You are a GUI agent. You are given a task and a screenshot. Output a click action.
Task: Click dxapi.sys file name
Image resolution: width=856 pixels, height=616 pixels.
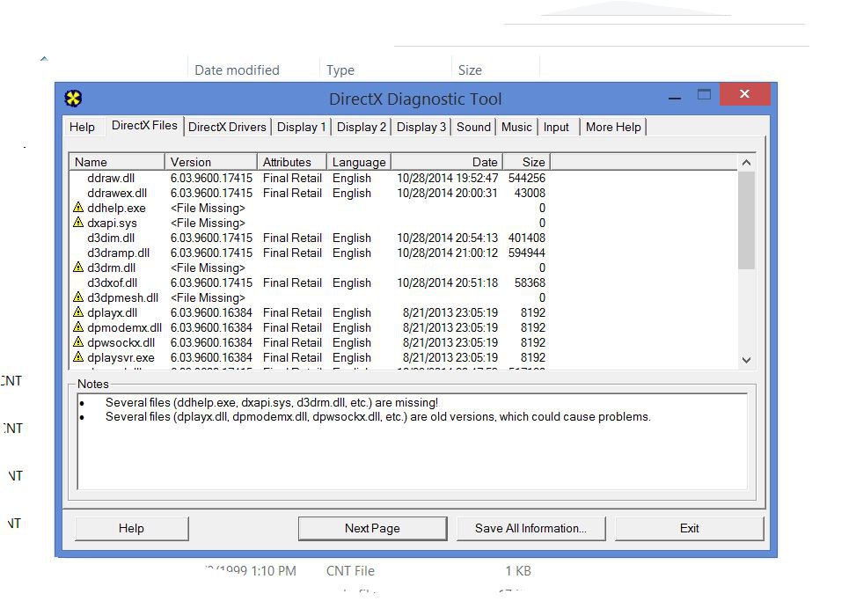112,223
